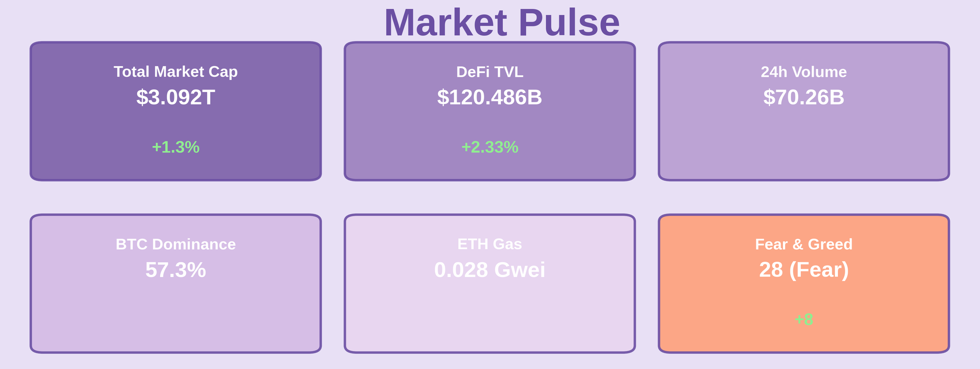Click the +1.3% market cap change
The width and height of the screenshot is (980, 369).
point(175,147)
